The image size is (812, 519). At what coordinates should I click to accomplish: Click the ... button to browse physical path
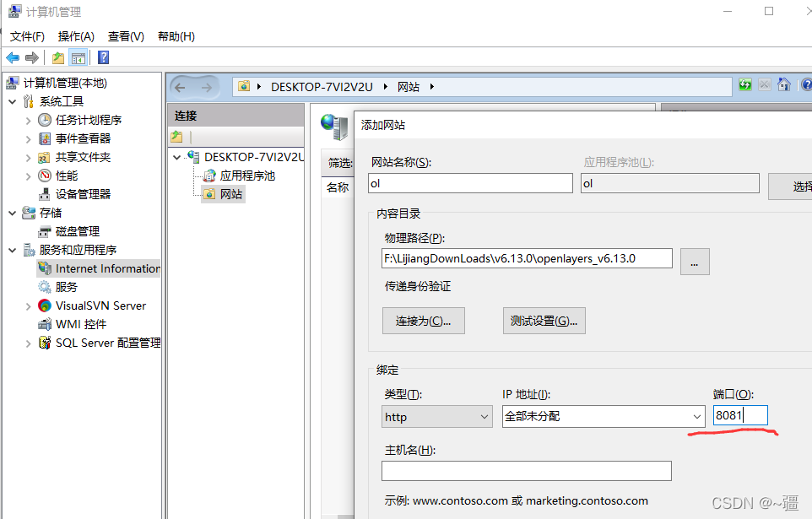[x=695, y=262]
